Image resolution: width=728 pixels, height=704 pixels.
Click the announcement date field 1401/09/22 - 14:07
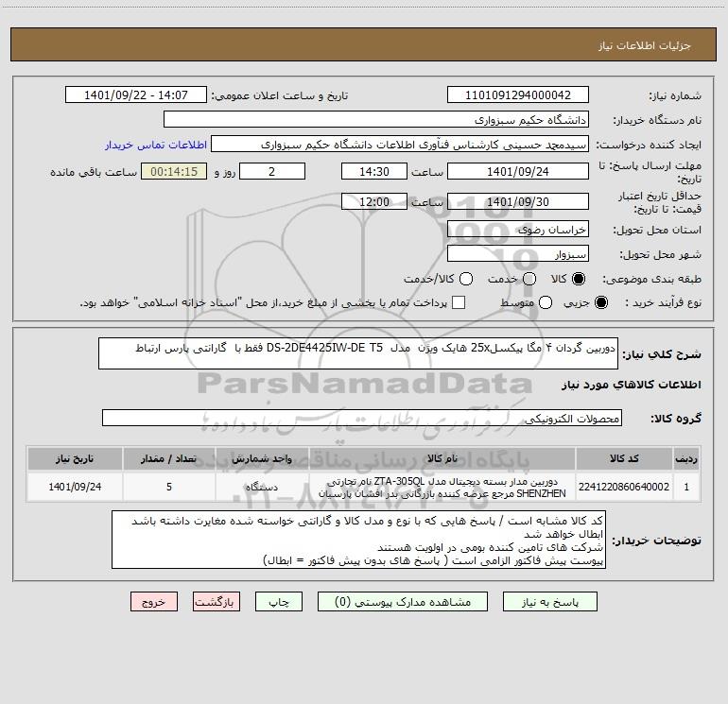(136, 95)
